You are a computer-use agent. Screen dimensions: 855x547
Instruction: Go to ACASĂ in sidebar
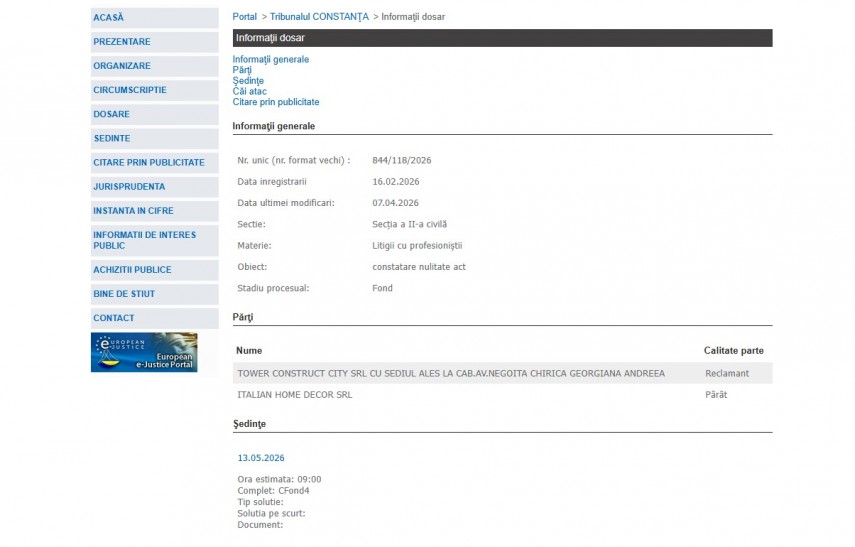pyautogui.click(x=109, y=18)
